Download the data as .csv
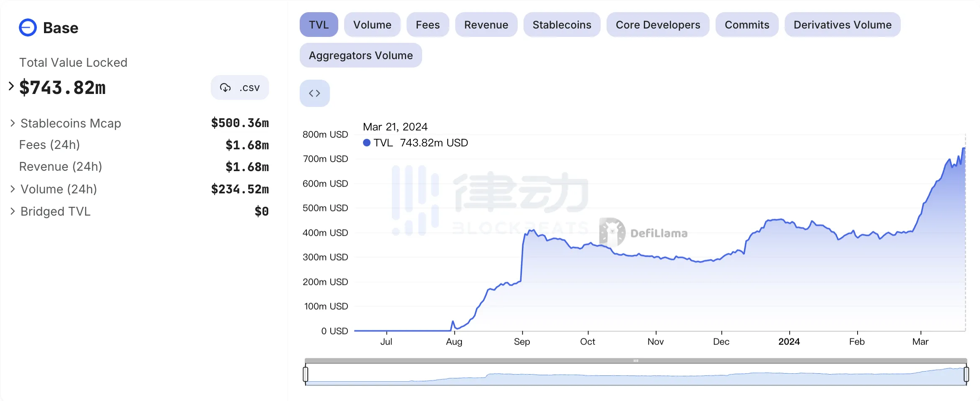 pyautogui.click(x=240, y=88)
